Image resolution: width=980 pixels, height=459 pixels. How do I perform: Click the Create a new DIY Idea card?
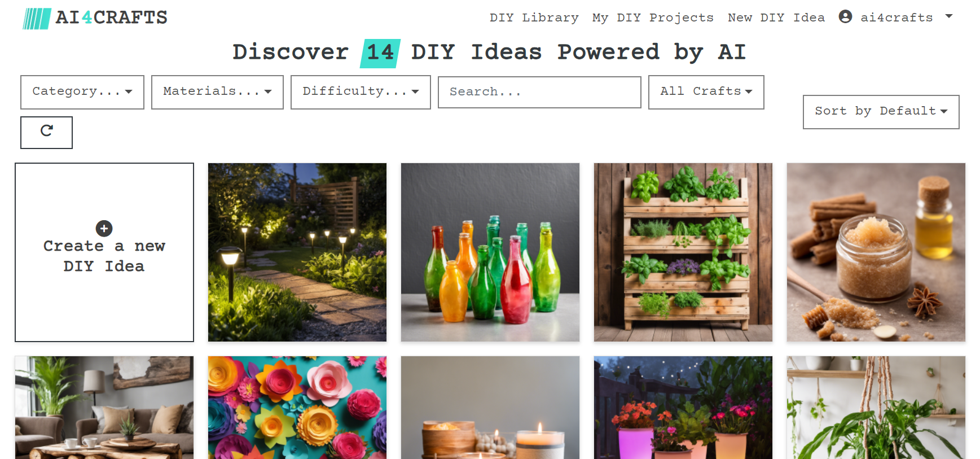click(104, 252)
